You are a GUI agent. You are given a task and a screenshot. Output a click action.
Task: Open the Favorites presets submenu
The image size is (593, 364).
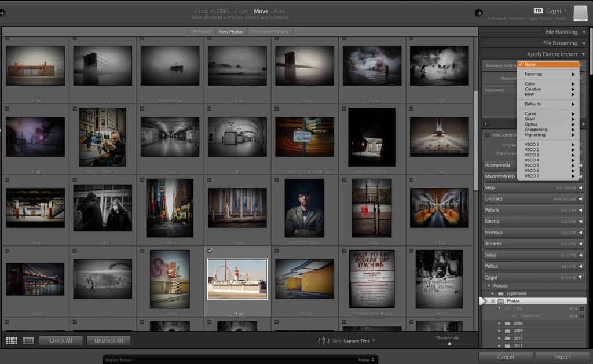point(548,75)
